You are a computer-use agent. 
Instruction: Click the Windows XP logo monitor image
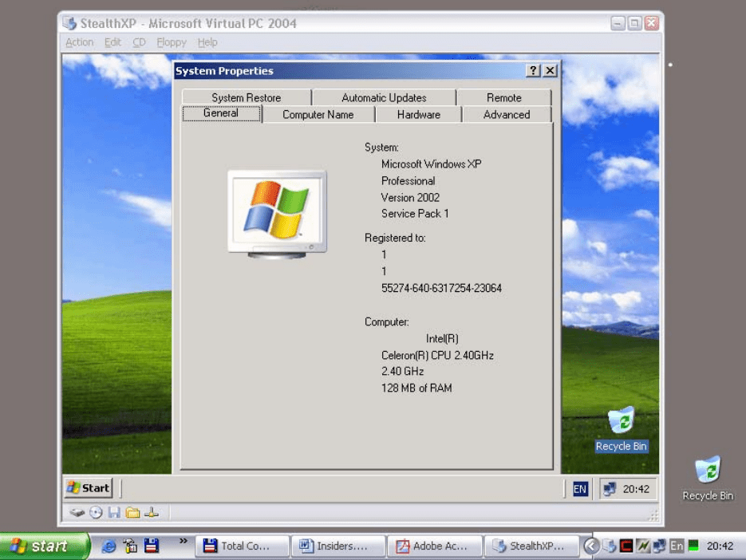[278, 214]
